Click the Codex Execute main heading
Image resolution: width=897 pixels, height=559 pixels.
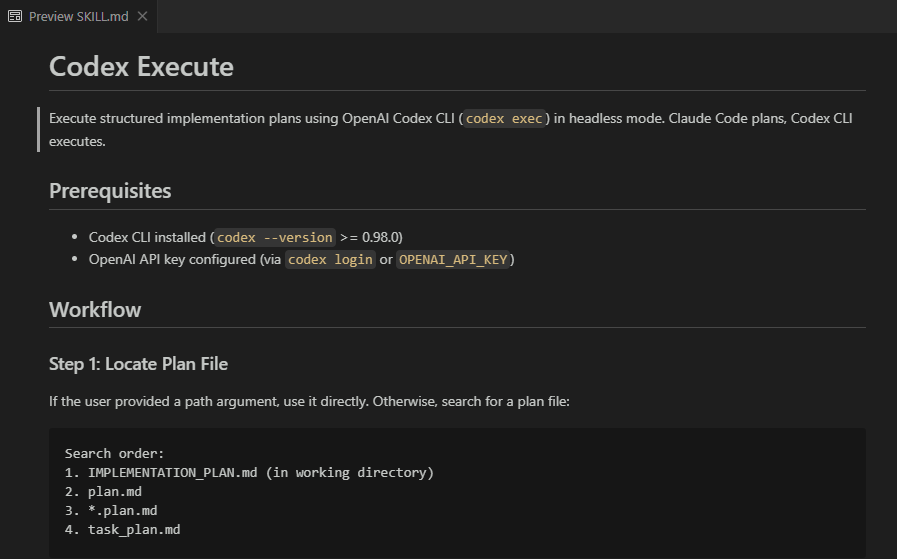click(x=141, y=67)
